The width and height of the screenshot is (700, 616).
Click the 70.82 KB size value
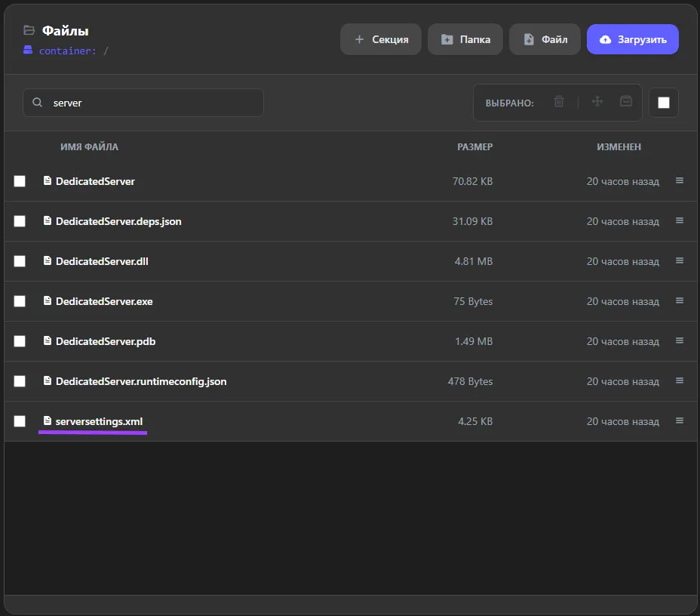pos(472,181)
